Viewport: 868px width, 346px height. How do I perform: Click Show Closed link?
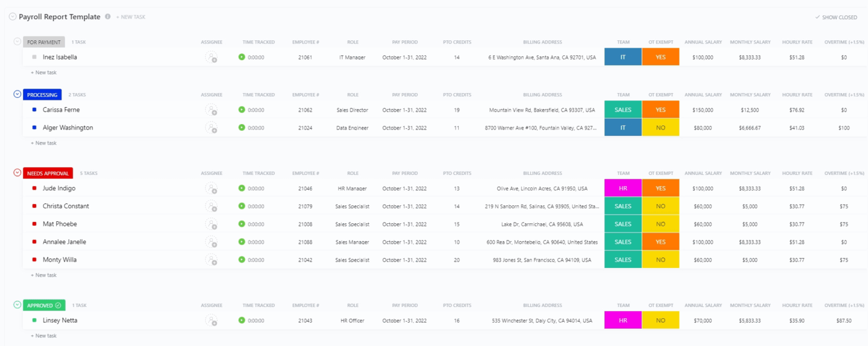(x=836, y=17)
